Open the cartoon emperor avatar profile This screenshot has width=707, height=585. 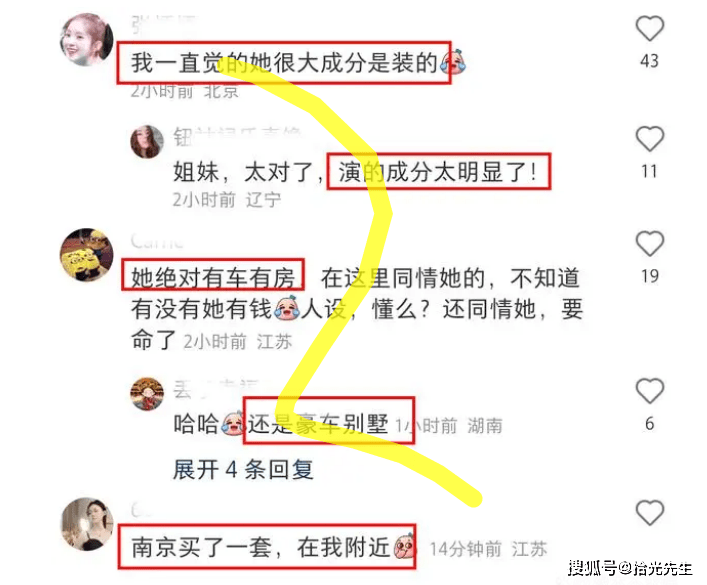[x=147, y=394]
